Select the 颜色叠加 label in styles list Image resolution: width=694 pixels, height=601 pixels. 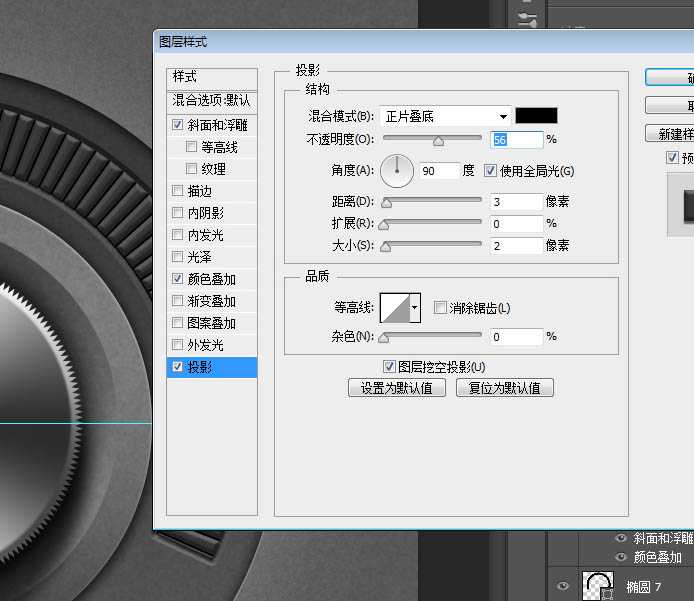[212, 279]
